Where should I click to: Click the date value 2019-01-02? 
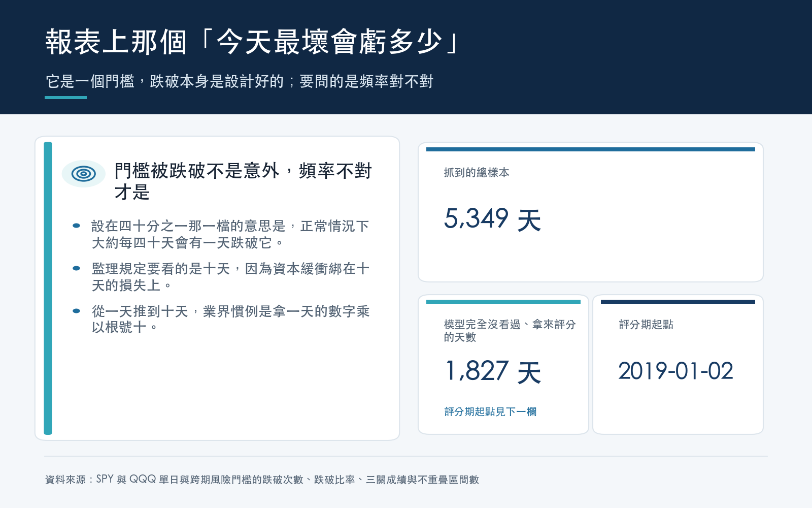675,371
